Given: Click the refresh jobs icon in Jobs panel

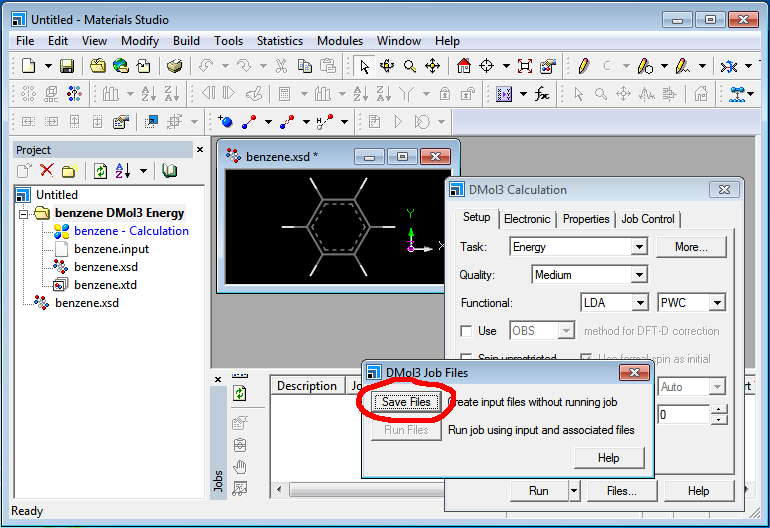Looking at the screenshot, I should click(x=240, y=393).
